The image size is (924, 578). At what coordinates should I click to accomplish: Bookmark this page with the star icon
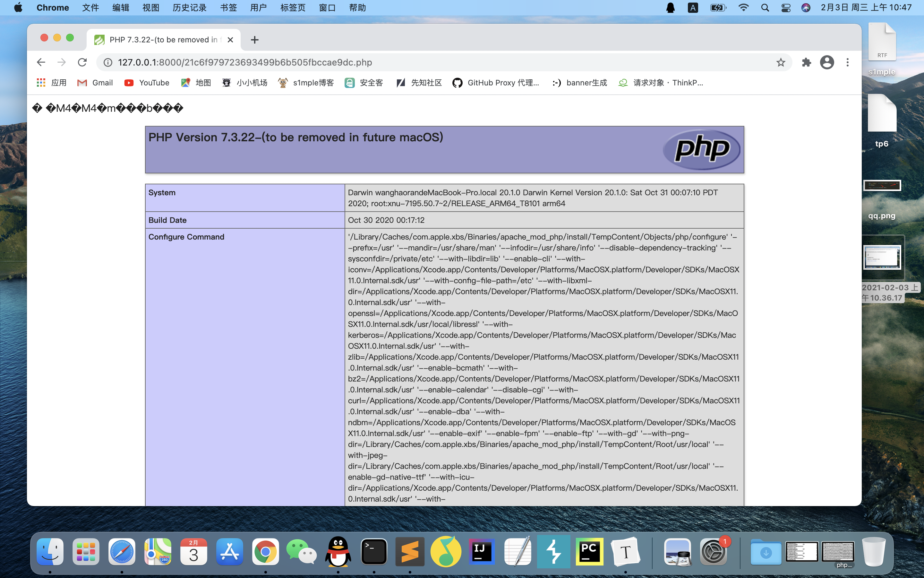coord(781,62)
